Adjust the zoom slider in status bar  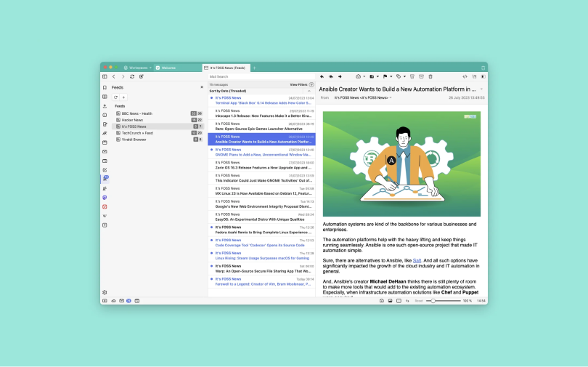click(433, 300)
